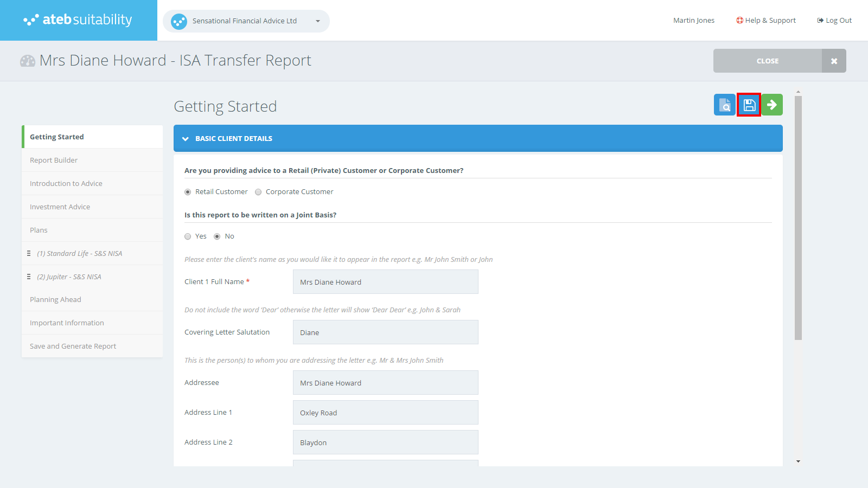Viewport: 868px width, 488px height.
Task: Select Corporate Customer as the customer type
Action: pos(258,191)
